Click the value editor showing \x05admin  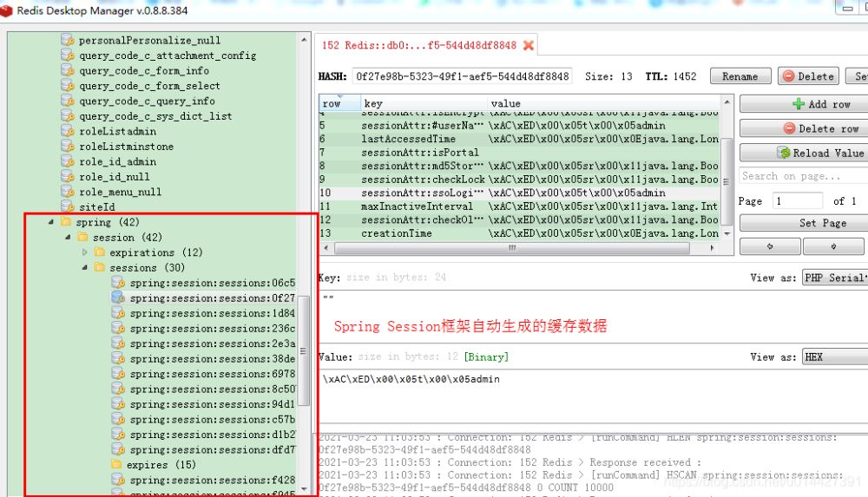(x=592, y=396)
